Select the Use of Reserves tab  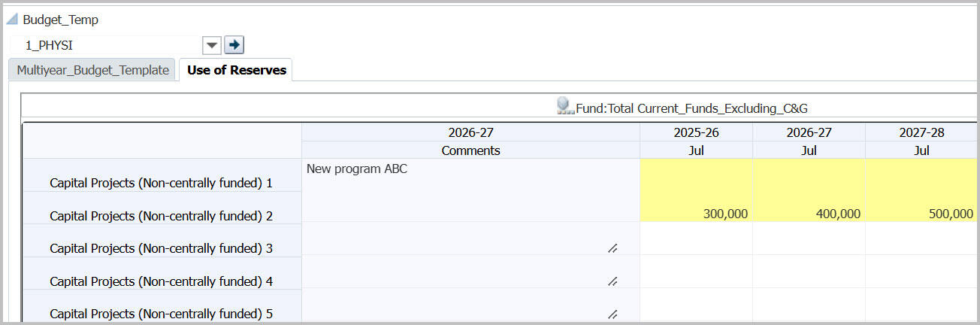[x=237, y=70]
